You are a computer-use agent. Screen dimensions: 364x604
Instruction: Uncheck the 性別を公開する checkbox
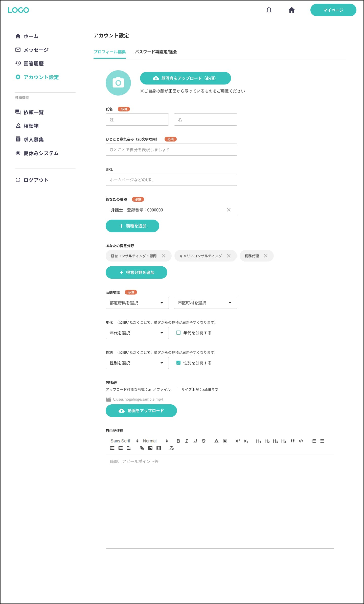tap(178, 363)
